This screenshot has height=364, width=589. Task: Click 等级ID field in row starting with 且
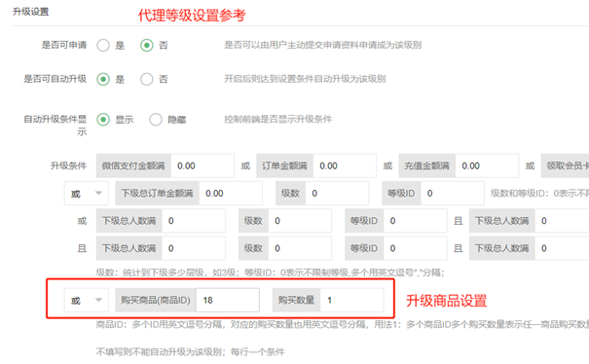415,248
